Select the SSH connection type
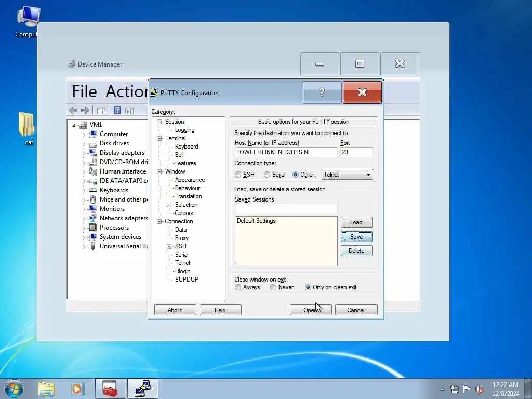 pos(238,175)
